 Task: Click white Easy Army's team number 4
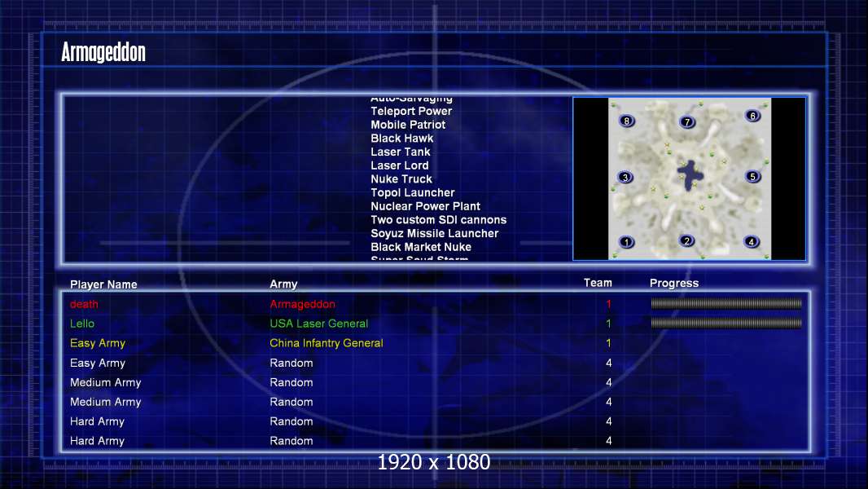point(608,363)
